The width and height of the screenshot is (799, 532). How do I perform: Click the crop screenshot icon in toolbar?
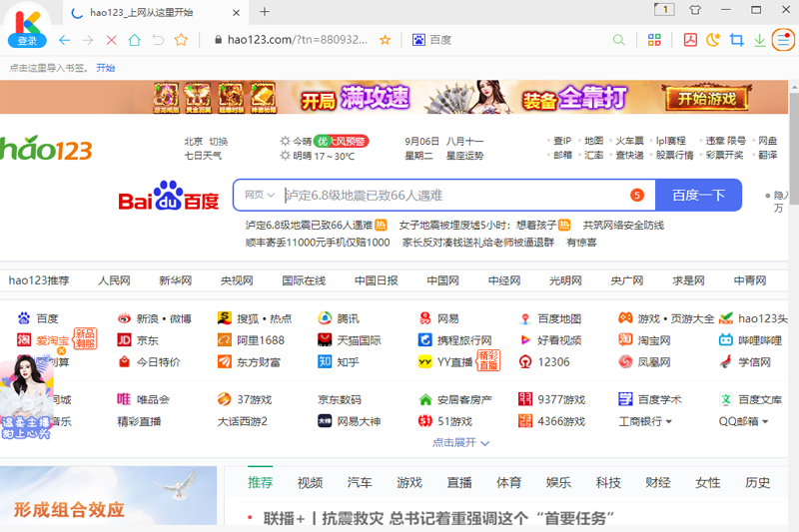pos(737,40)
